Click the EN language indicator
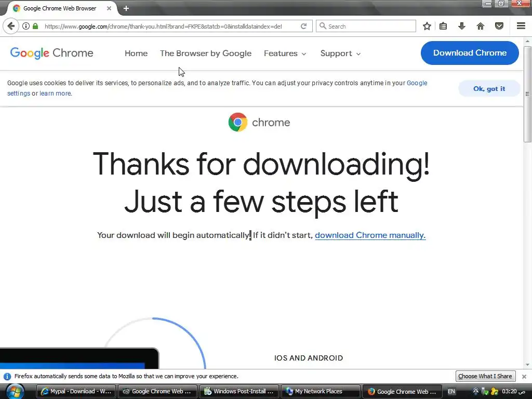Viewport: 532px width, 399px height. [451, 392]
